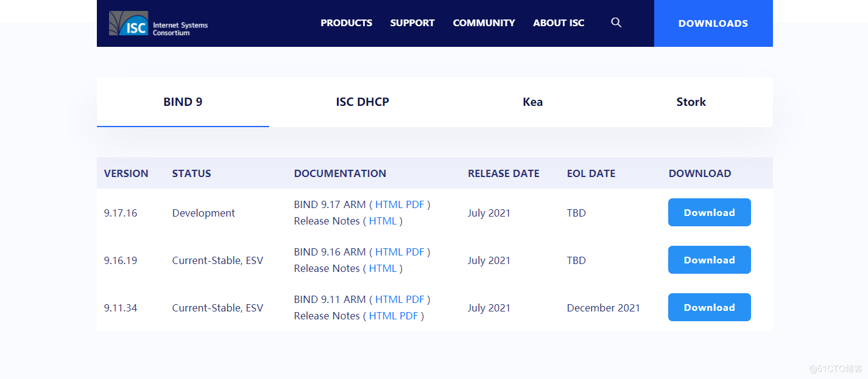Open BIND 9.11 ARM HTML link
Viewport: 868px width, 379px height.
(x=389, y=299)
